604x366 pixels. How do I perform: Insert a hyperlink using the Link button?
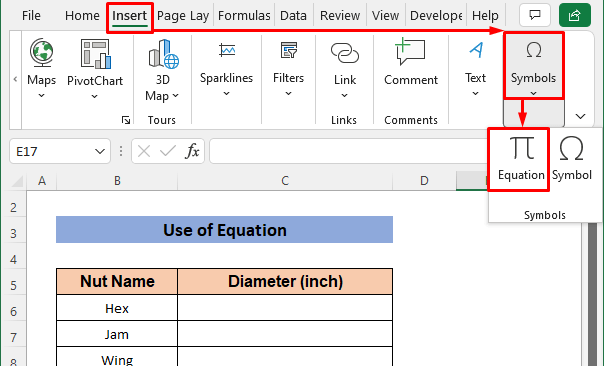point(344,69)
